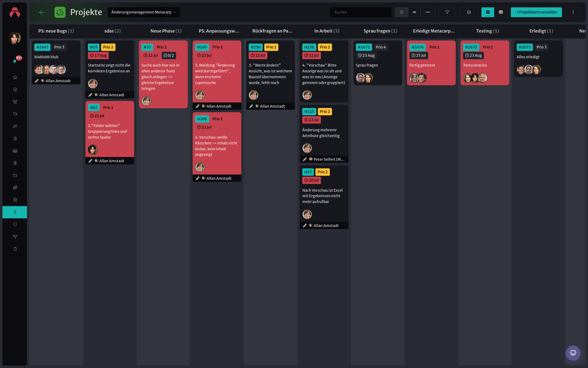The height and width of the screenshot is (368, 588).
Task: Click the yellow Prio 2 tag on card #19
Action: (x=108, y=47)
